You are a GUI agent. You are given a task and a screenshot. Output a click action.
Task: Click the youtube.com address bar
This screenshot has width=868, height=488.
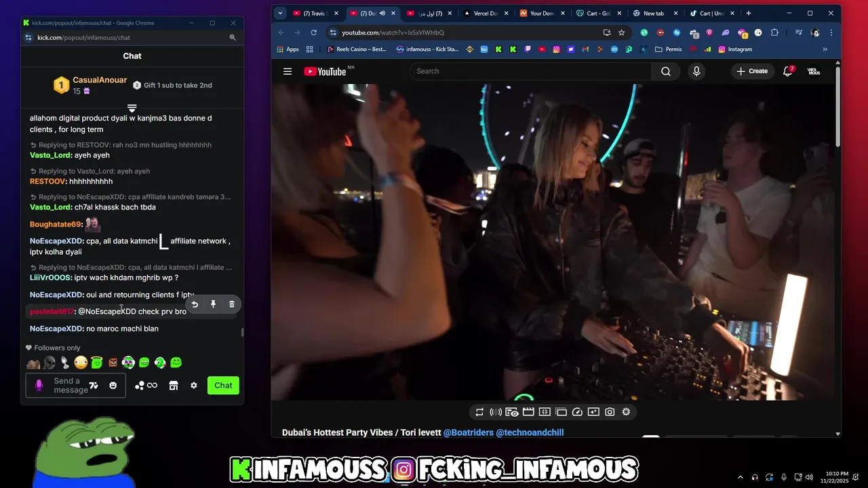[468, 33]
